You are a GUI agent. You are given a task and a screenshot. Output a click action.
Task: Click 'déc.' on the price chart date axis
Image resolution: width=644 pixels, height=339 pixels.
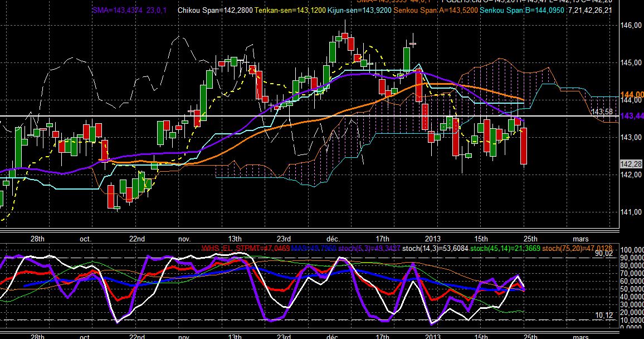tap(333, 239)
